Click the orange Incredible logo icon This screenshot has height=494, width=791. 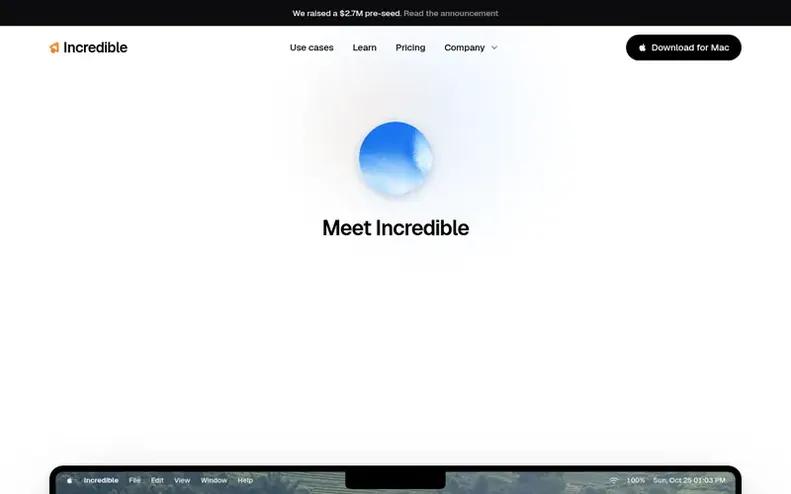[54, 47]
